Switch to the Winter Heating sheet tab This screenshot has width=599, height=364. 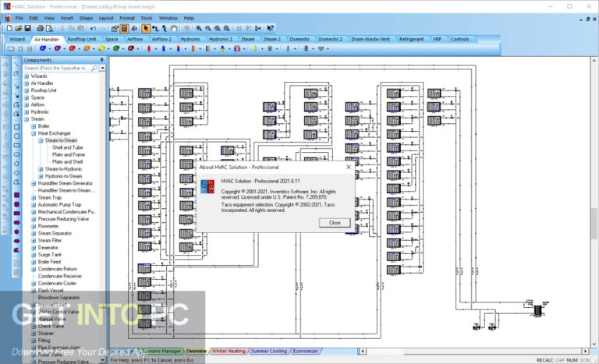[229, 351]
